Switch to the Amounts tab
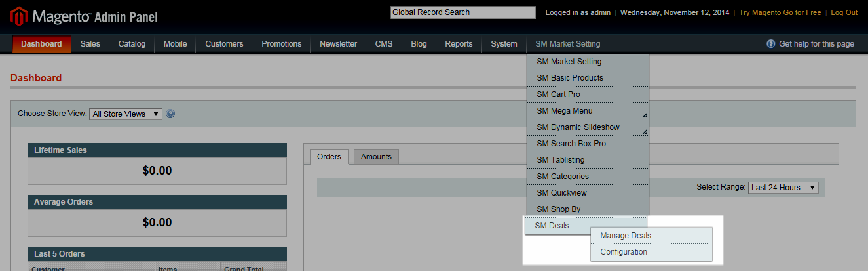The image size is (868, 271). click(x=376, y=156)
